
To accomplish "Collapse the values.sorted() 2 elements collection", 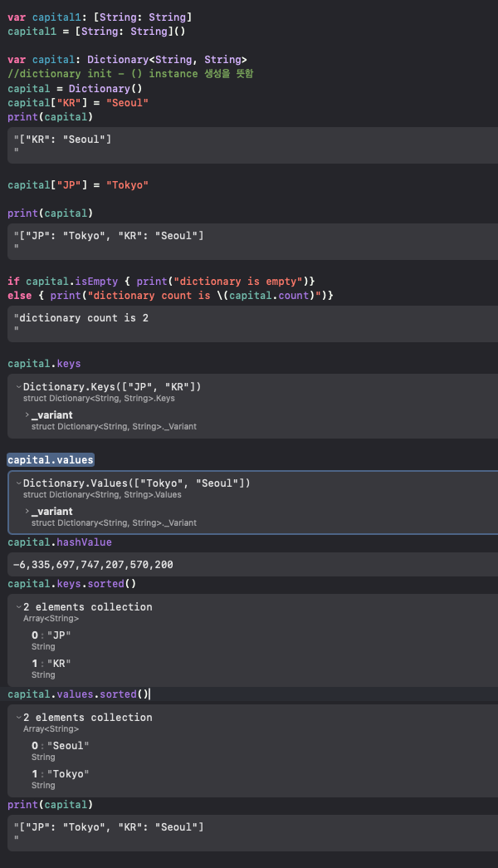I will point(19,718).
